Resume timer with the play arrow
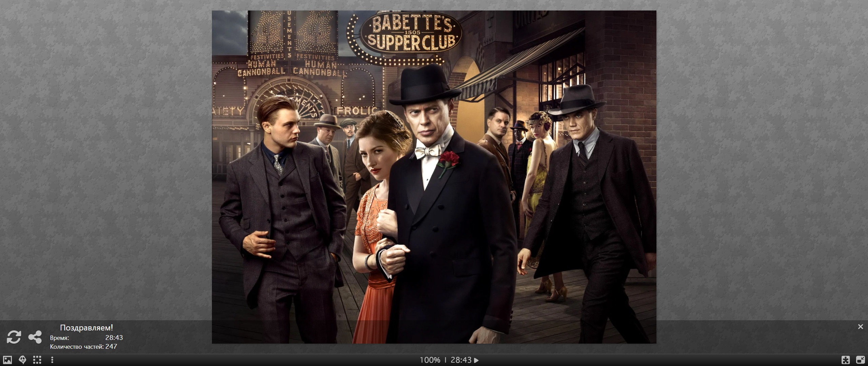This screenshot has width=868, height=366. (x=476, y=360)
